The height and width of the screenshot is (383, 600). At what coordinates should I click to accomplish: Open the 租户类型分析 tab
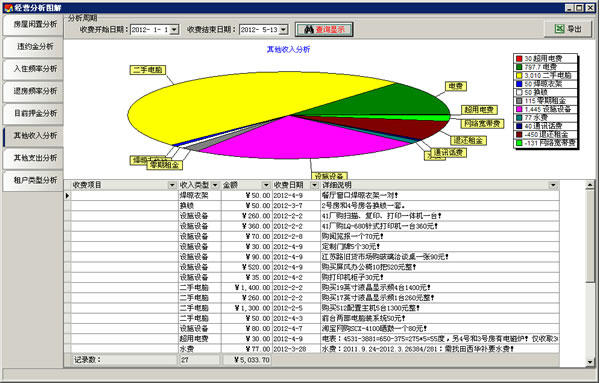coord(34,180)
